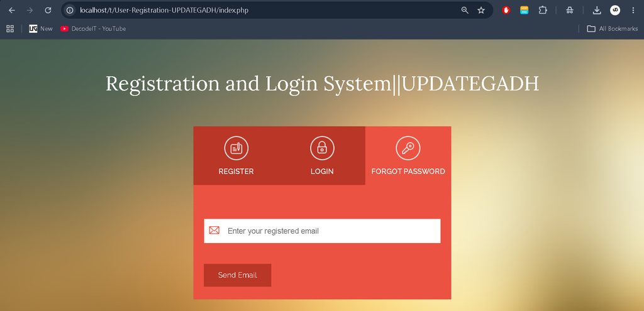Click the Send Email button
This screenshot has width=644, height=311.
237,275
